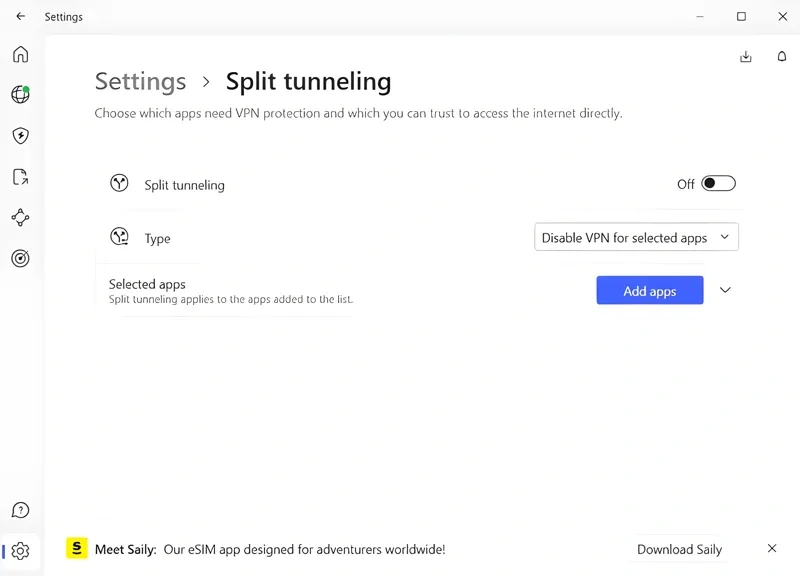Image resolution: width=800 pixels, height=576 pixels.
Task: Click the Saily logo in banner
Action: pyautogui.click(x=77, y=549)
